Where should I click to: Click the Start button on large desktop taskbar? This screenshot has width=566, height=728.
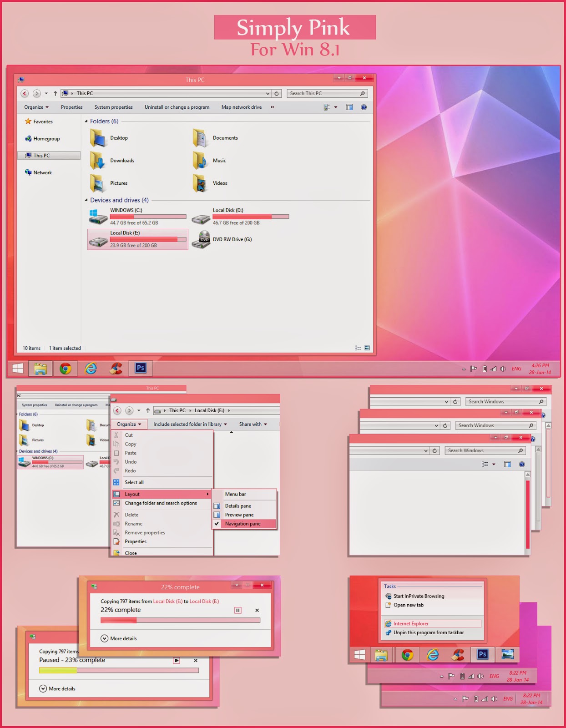pos(18,368)
